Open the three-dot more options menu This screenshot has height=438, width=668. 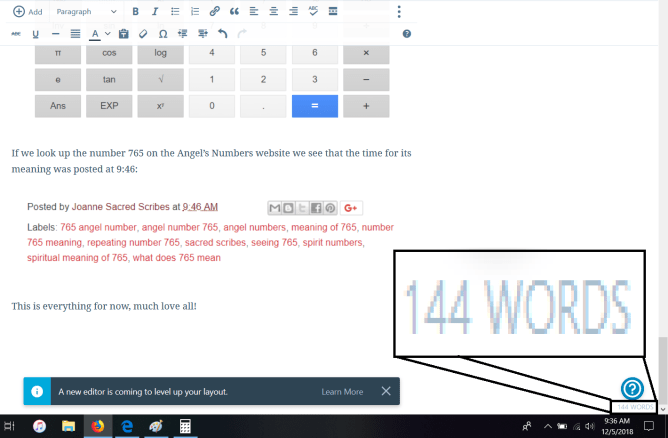(x=399, y=12)
